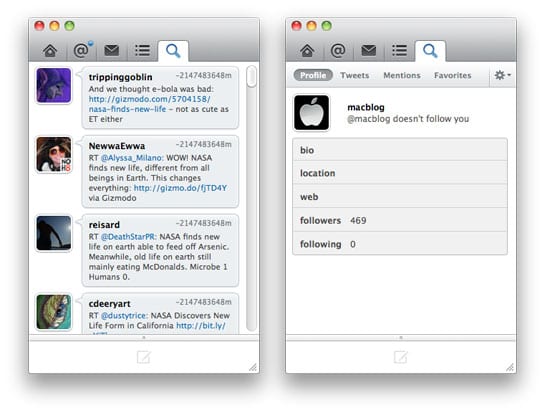Switch to the Tweets tab
Image resolution: width=550 pixels, height=413 pixels.
pyautogui.click(x=355, y=75)
